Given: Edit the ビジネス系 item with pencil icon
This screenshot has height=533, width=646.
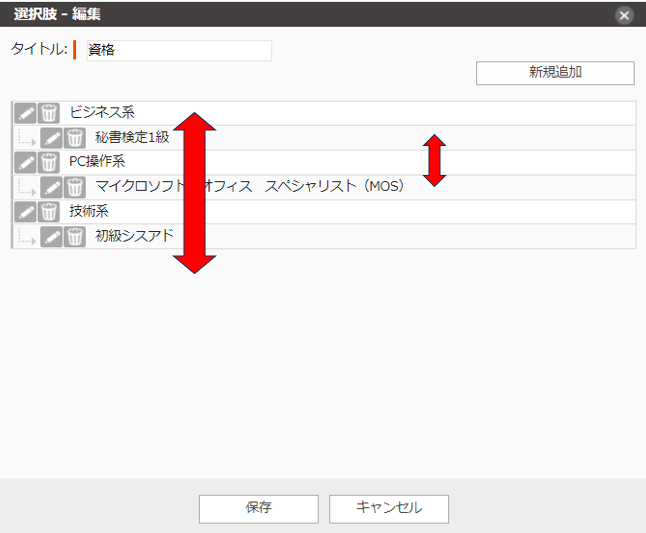Looking at the screenshot, I should point(25,113).
